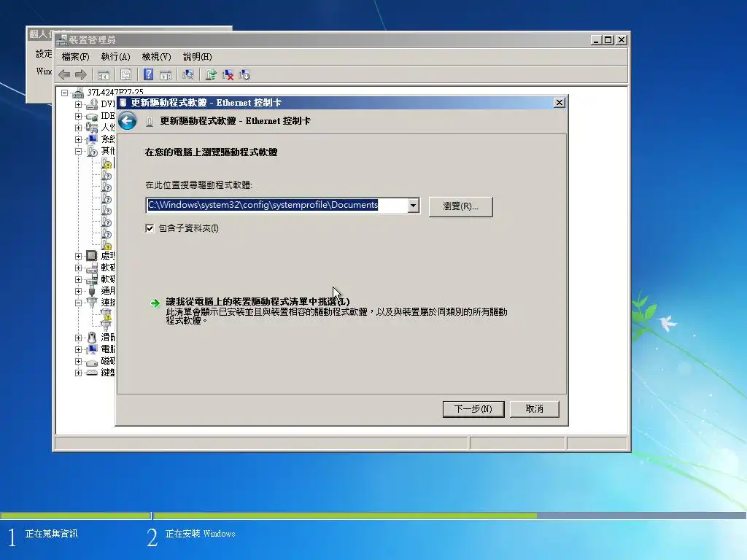Select the second port device icon under 連接

coord(107,326)
